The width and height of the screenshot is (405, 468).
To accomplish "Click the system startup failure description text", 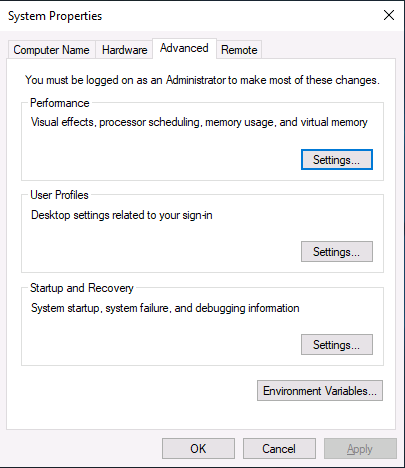I will 165,308.
